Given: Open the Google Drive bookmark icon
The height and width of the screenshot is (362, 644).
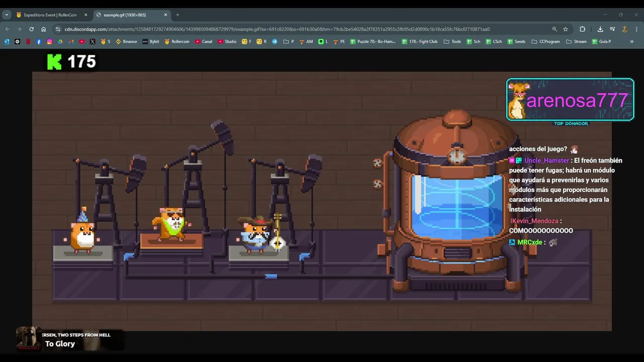Looking at the screenshot, I should (x=60, y=42).
